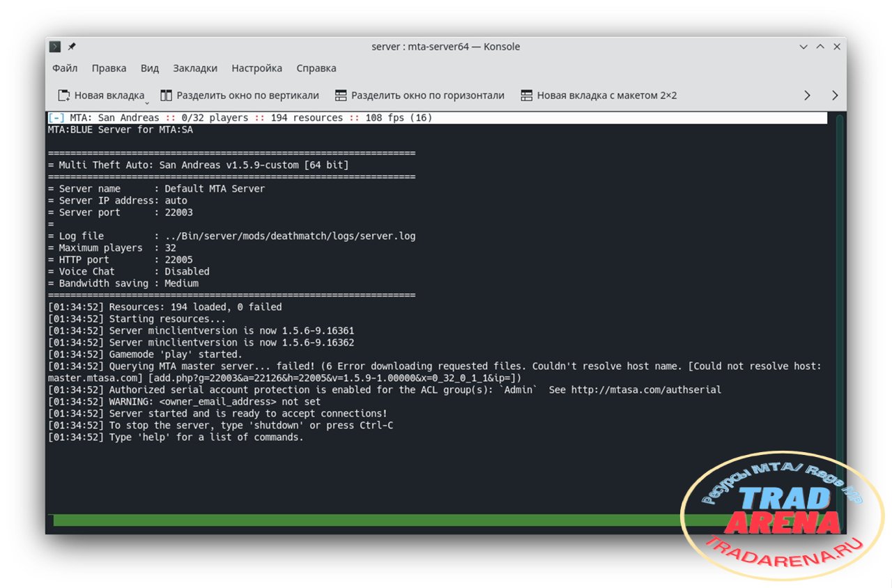Click the Bandwidth saving 'Medium' value
Viewport: 892px width, 588px height.
(x=181, y=284)
